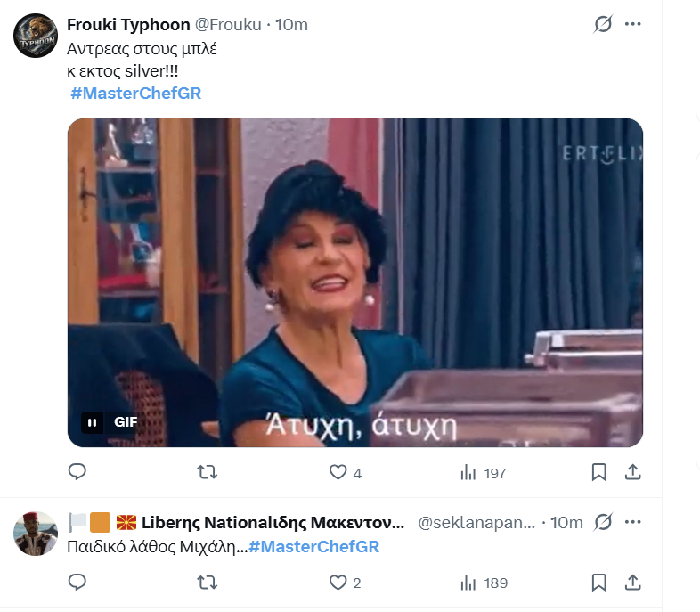This screenshot has width=700, height=612.
Task: Repost the Frouki Typhoon tweet
Action: pos(208,472)
